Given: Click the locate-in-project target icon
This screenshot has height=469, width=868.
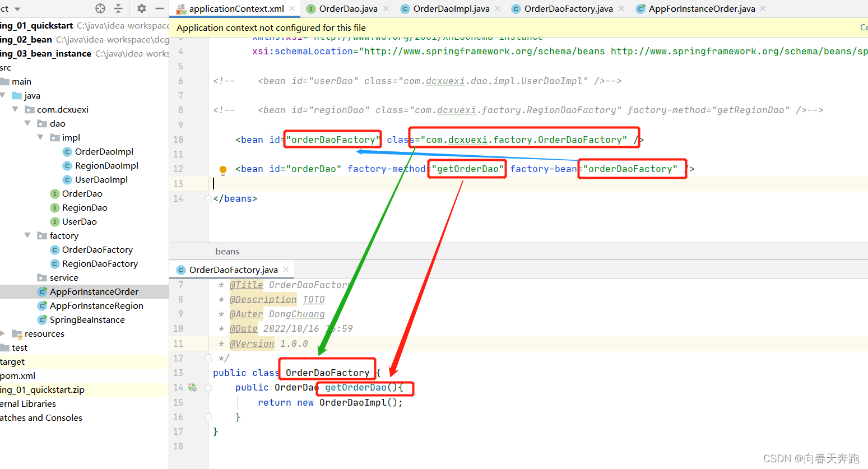Looking at the screenshot, I should click(x=100, y=8).
